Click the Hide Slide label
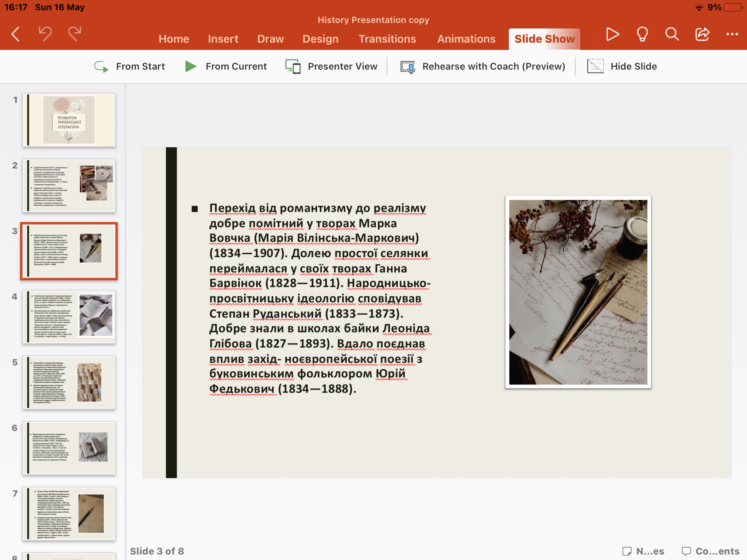Image resolution: width=747 pixels, height=560 pixels. click(634, 66)
